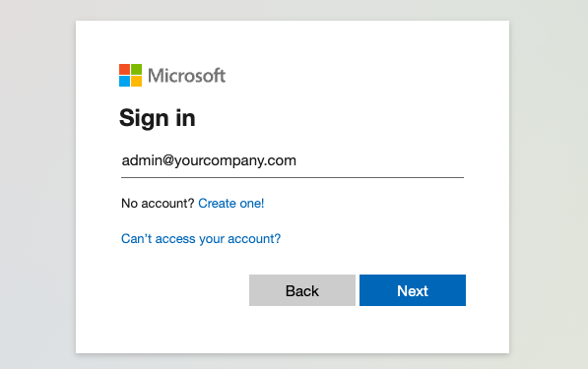Viewport: 588px width, 369px height.
Task: Click the red square of Microsoft logo
Action: pos(124,69)
